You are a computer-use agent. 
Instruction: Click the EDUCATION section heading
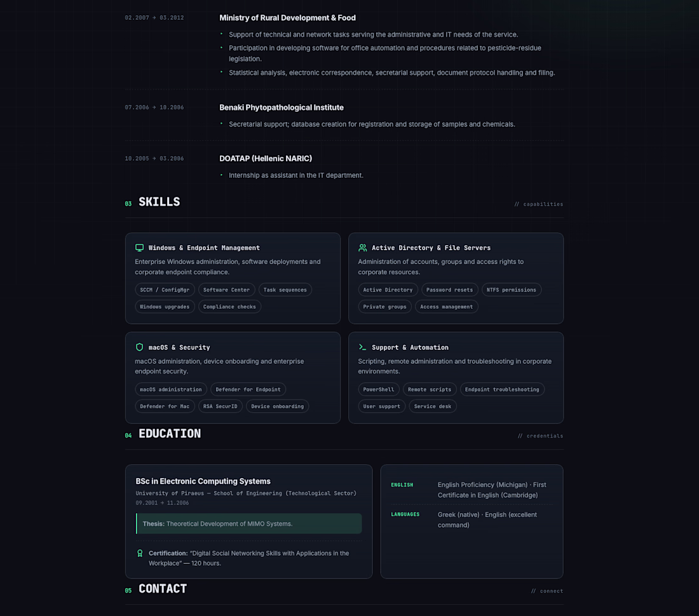coord(170,434)
